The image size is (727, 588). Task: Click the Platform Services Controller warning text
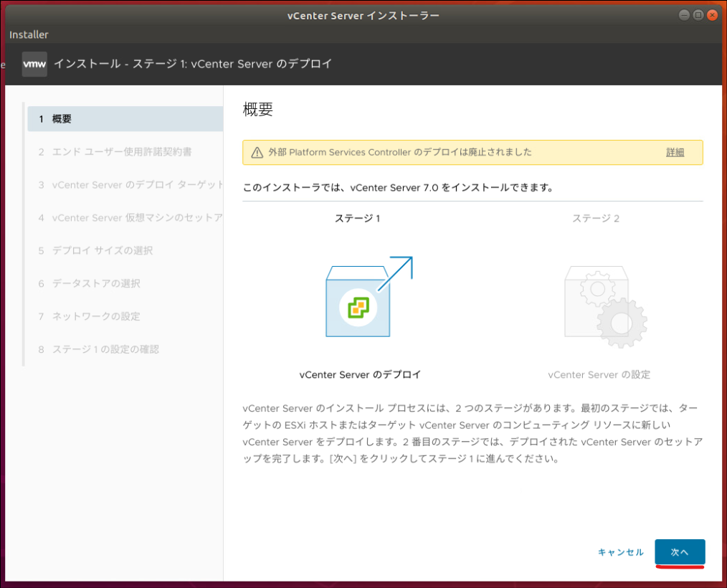(x=400, y=152)
